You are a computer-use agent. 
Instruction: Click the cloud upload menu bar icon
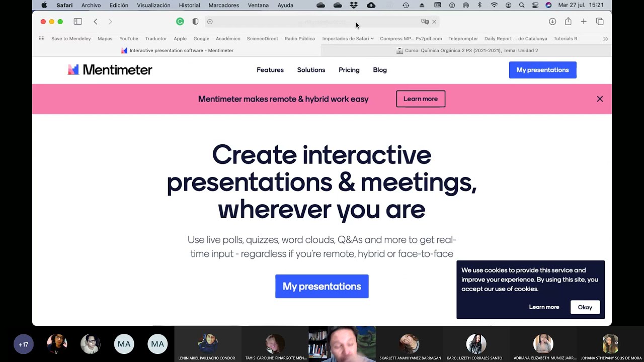click(x=371, y=5)
